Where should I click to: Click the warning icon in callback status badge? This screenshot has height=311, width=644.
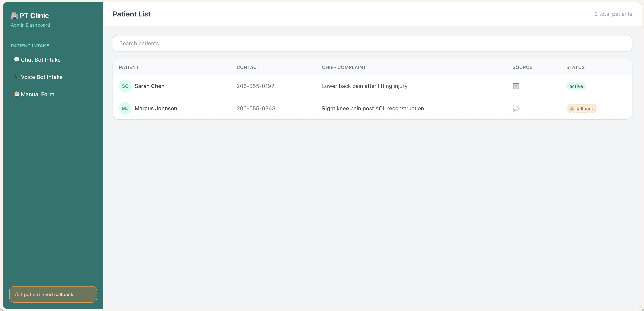571,108
